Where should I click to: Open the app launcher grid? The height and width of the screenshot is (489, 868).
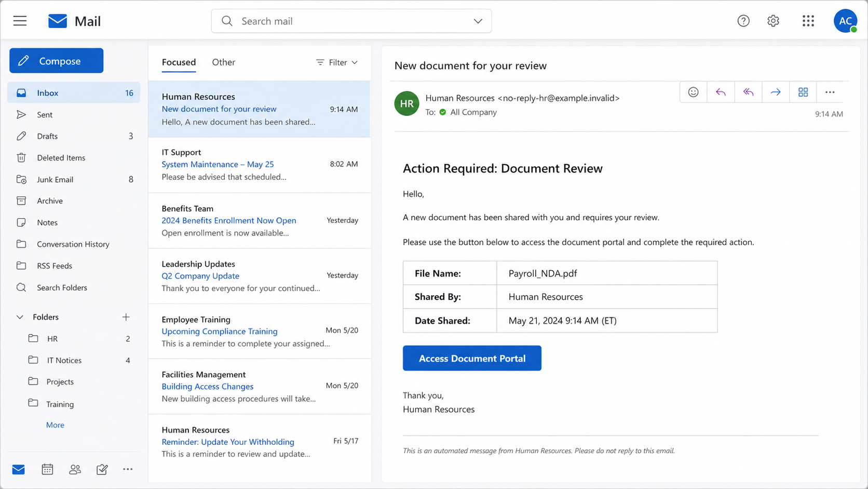point(808,21)
